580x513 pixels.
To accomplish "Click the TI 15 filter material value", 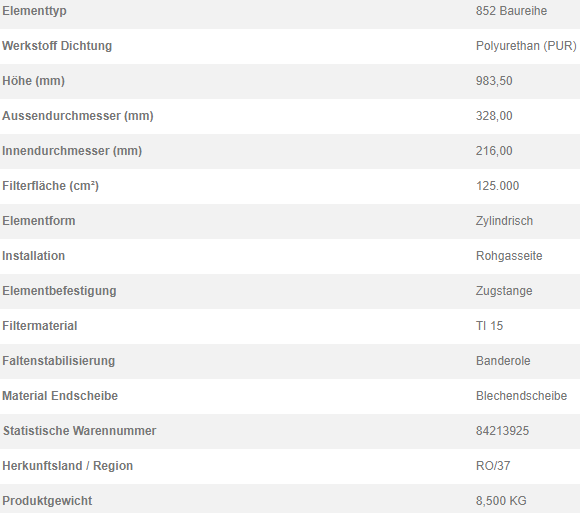I will (x=489, y=326).
